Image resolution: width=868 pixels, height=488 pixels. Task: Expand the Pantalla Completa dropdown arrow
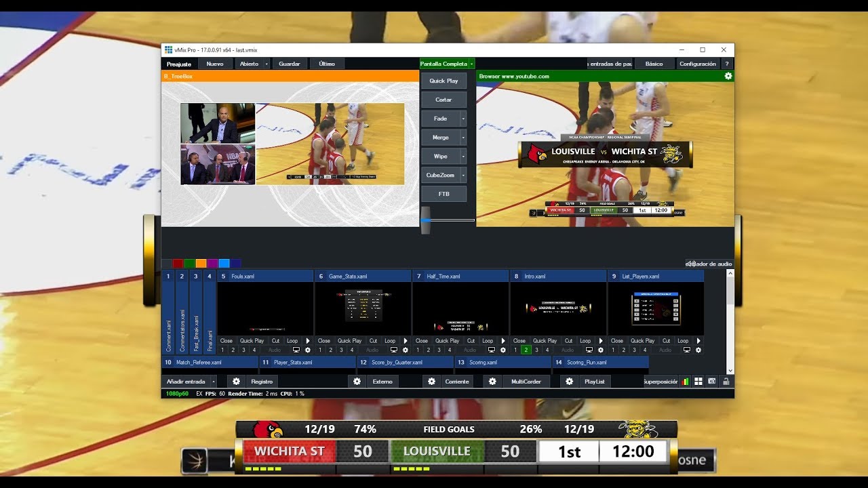[472, 64]
